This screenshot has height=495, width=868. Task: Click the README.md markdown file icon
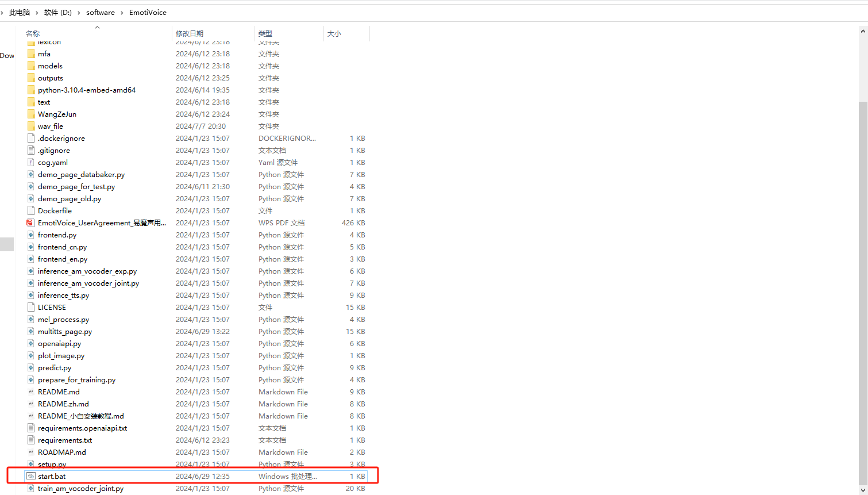[31, 392]
